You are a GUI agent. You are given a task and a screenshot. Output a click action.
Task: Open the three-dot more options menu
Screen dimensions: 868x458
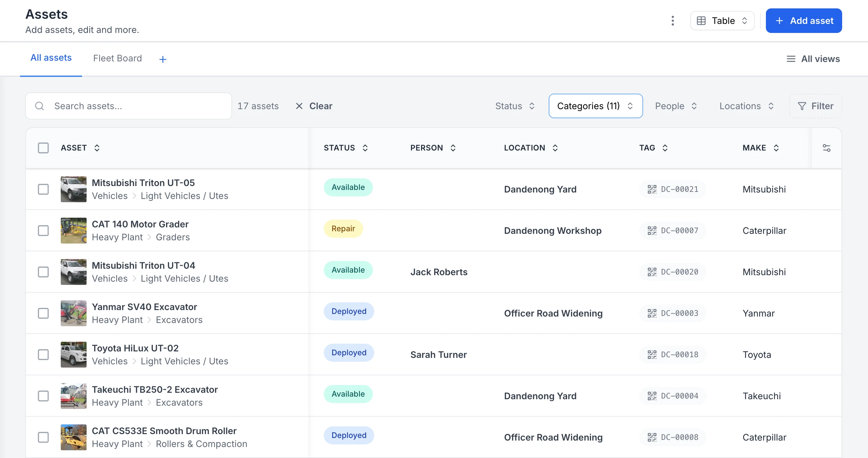point(672,21)
